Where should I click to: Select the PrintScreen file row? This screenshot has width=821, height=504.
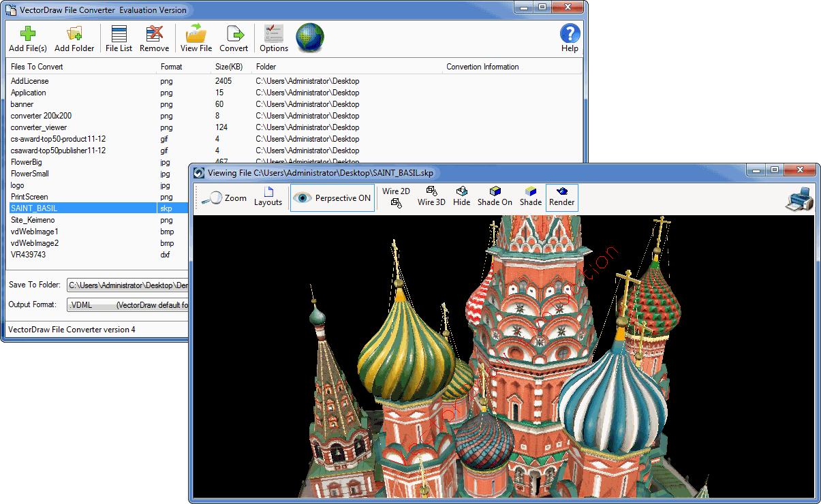tap(99, 197)
